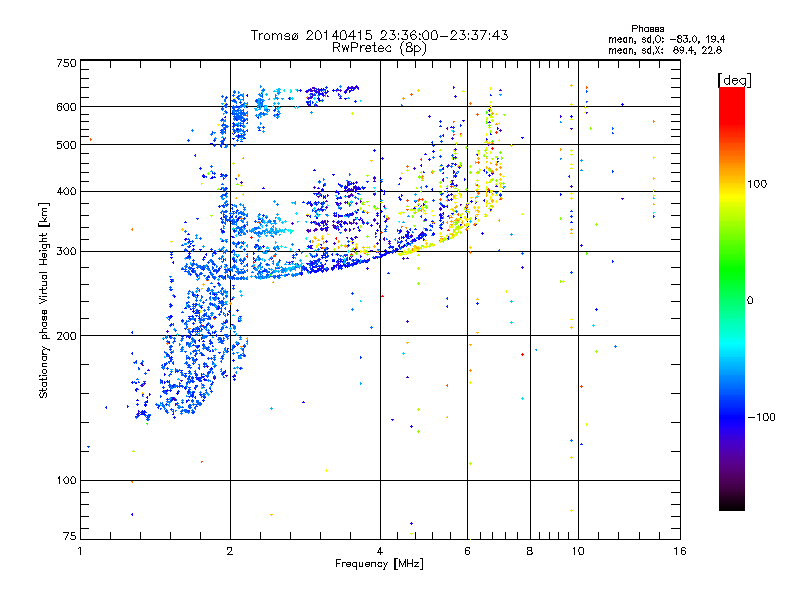Click the x-axis tick label "6"
The image size is (800, 600).
(467, 551)
